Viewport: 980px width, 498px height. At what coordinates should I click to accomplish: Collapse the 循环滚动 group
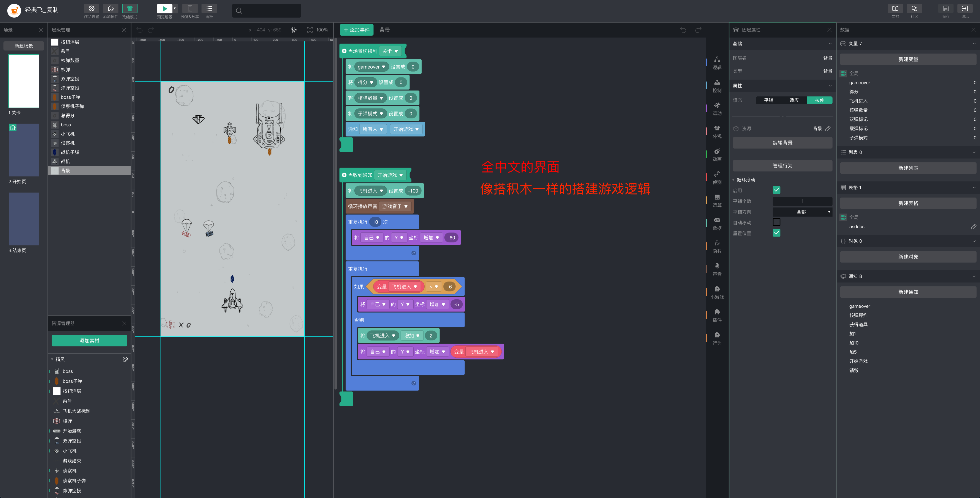point(733,179)
